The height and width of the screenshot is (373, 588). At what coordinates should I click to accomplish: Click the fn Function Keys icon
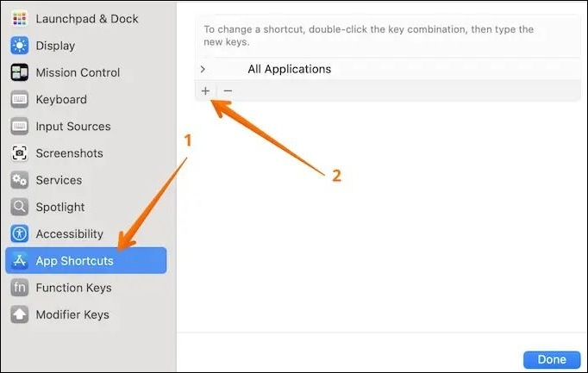click(x=20, y=288)
